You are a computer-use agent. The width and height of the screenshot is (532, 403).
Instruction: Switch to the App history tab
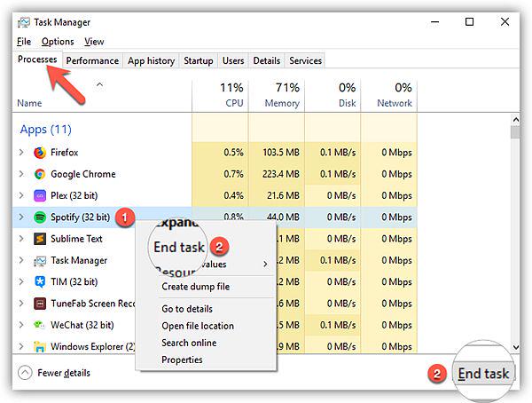tap(151, 61)
